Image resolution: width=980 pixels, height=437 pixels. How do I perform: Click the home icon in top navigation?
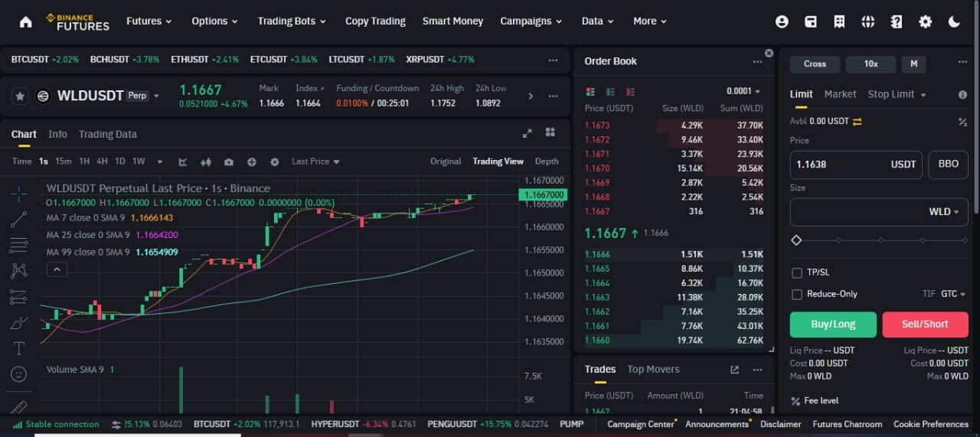pyautogui.click(x=25, y=21)
